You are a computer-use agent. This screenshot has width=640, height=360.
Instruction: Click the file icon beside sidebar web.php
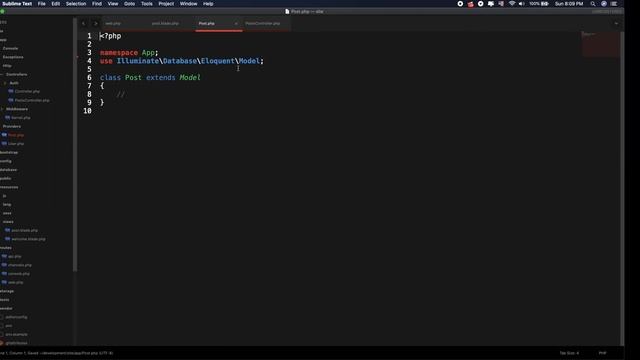pyautogui.click(x=4, y=282)
